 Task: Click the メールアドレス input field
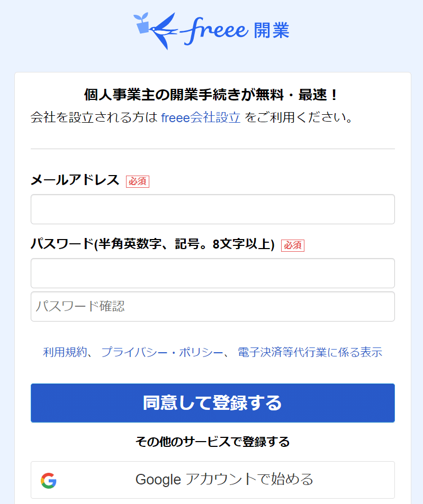click(212, 209)
